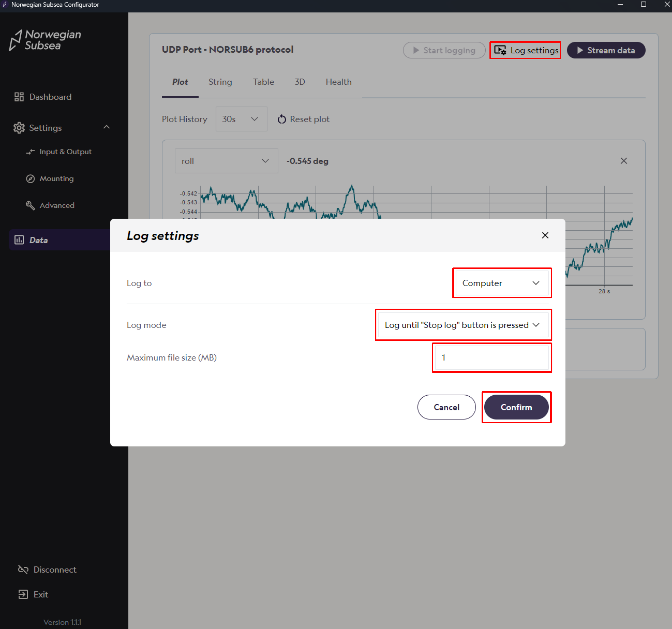Image resolution: width=672 pixels, height=629 pixels.
Task: Click the Settings gear icon
Action: pos(19,128)
